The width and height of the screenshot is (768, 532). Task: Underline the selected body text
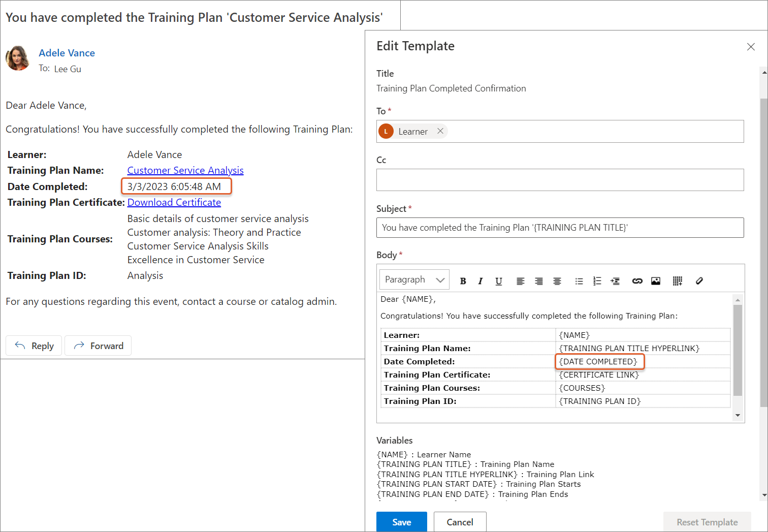coord(498,281)
